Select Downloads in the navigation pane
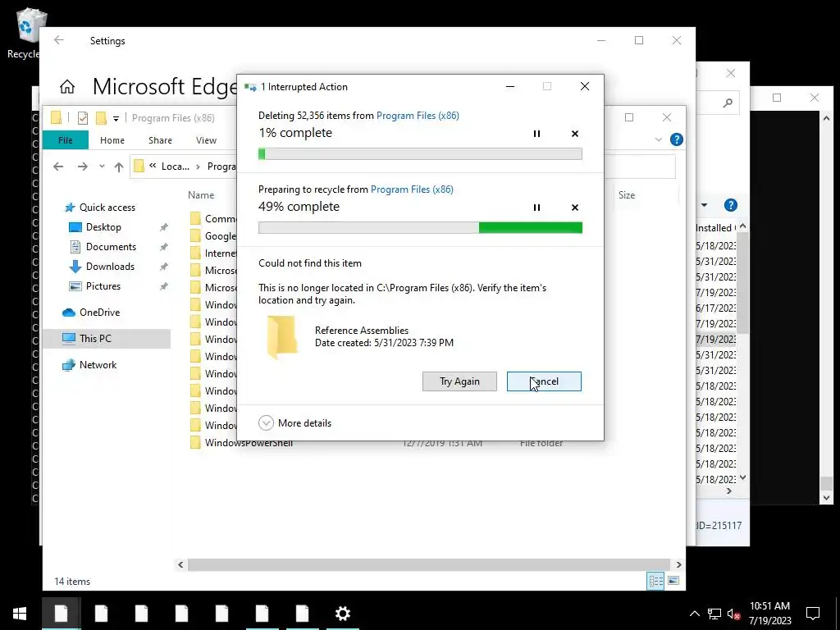 pos(110,267)
